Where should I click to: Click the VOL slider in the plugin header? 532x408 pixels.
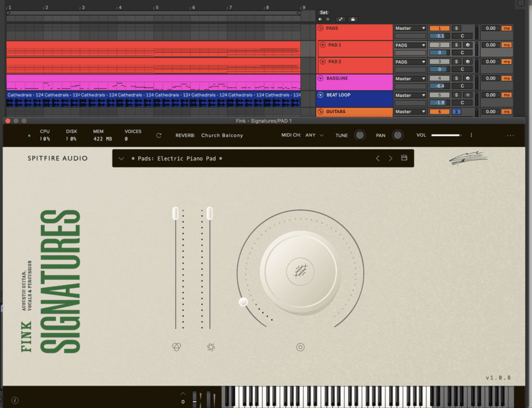[447, 135]
